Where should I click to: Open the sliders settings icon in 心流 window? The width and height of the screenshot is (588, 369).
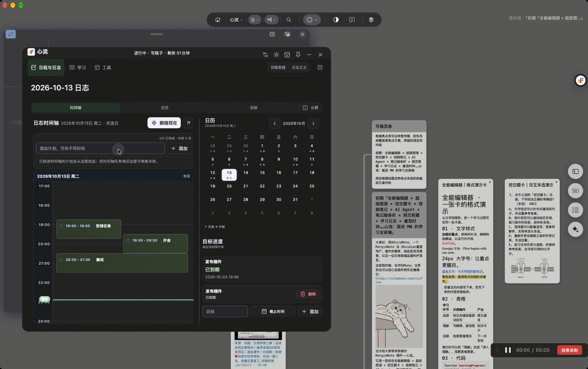click(x=265, y=55)
